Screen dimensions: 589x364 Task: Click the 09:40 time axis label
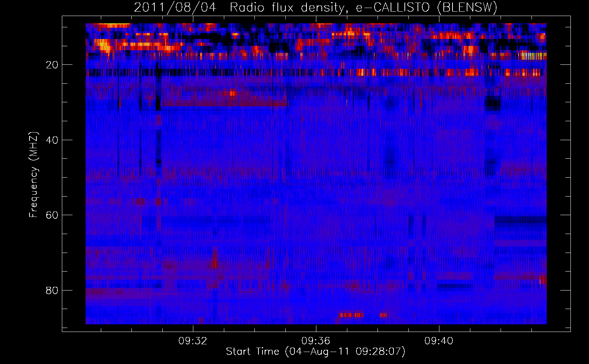(439, 341)
